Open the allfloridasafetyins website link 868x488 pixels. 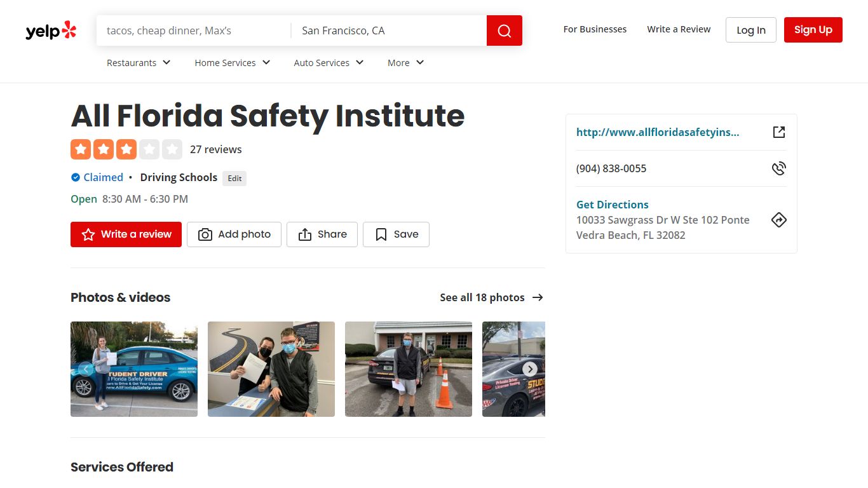point(658,132)
